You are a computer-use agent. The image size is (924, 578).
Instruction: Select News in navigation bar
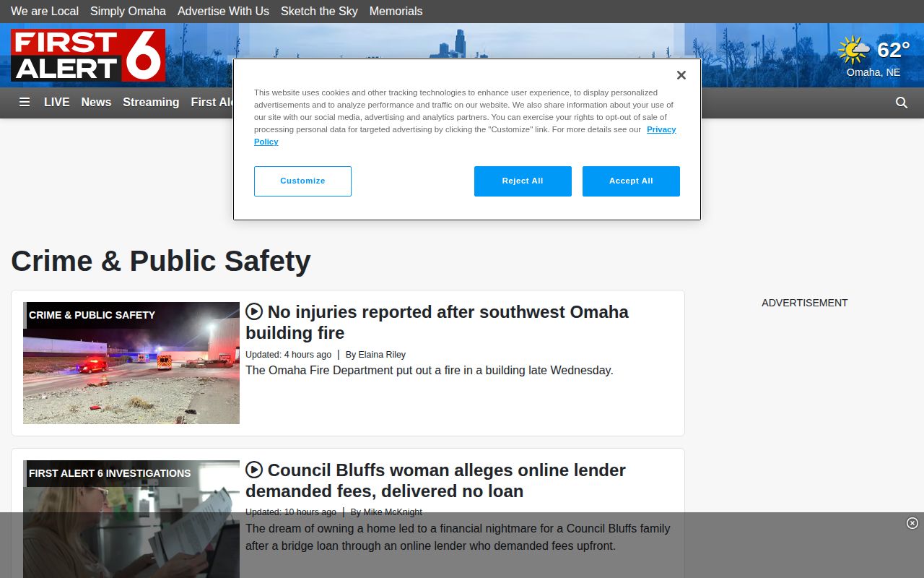coord(96,103)
